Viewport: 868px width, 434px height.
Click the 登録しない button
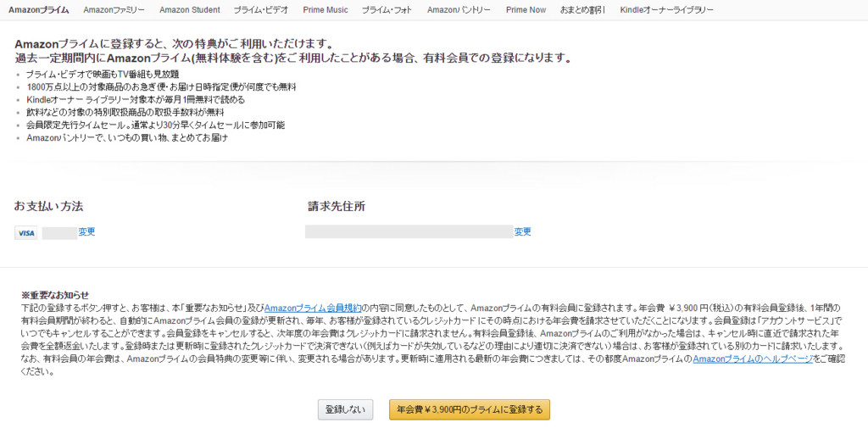[346, 409]
